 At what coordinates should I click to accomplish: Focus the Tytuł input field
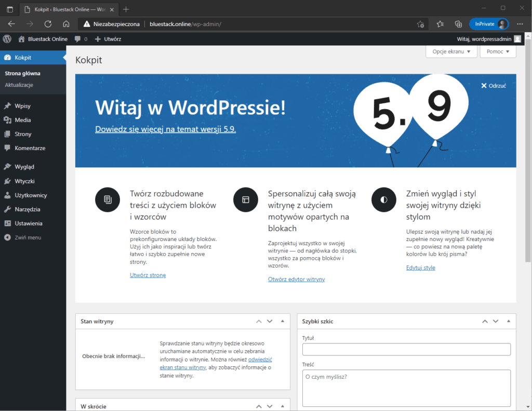[x=406, y=350]
